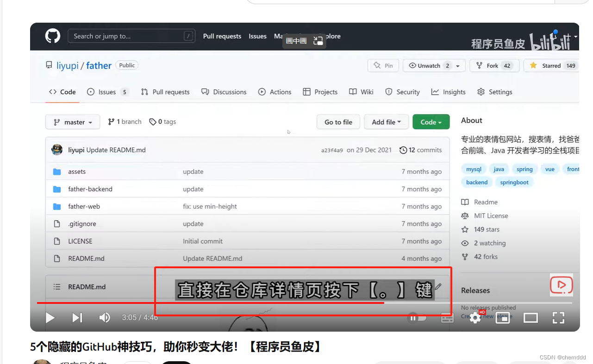Mute the video volume speaker icon
593x364 pixels.
105,318
